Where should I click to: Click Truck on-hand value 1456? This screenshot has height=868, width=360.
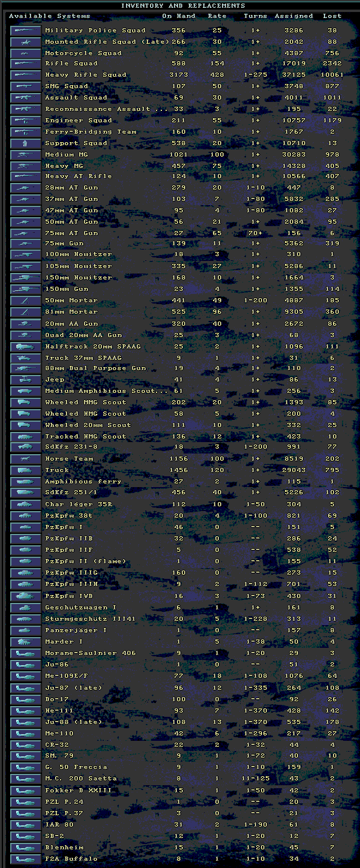[179, 470]
